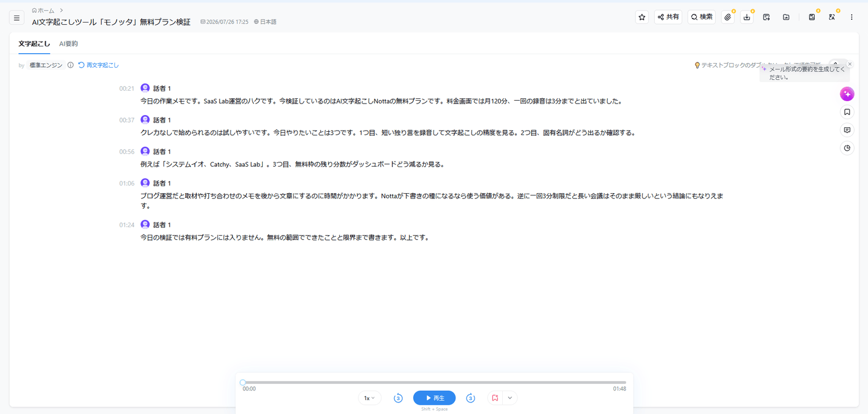Click the recording title text

[111, 22]
